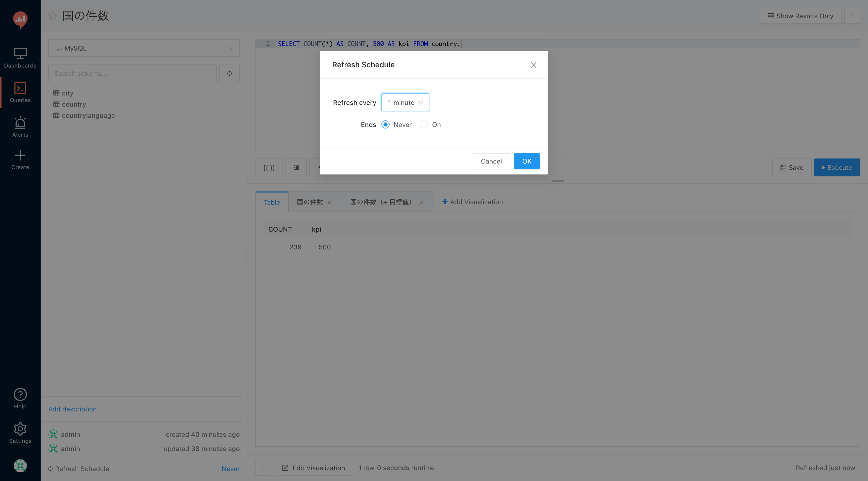Select the Never radio option

pos(386,125)
